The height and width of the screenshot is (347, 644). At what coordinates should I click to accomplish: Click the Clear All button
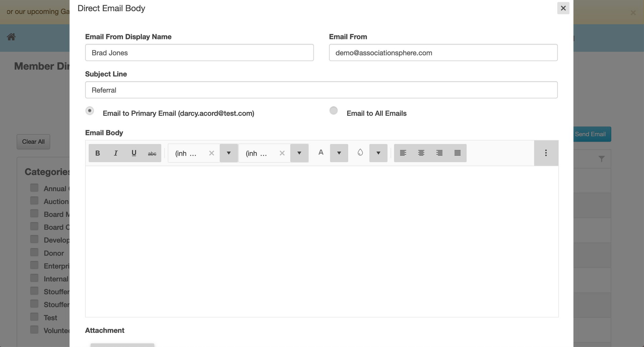click(x=33, y=142)
